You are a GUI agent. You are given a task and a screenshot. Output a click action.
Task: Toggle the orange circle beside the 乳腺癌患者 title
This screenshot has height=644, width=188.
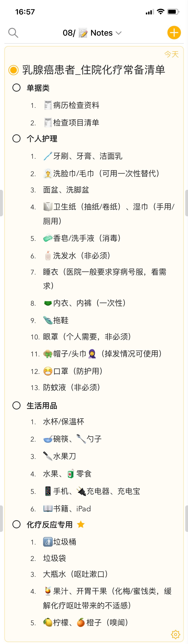tap(14, 70)
